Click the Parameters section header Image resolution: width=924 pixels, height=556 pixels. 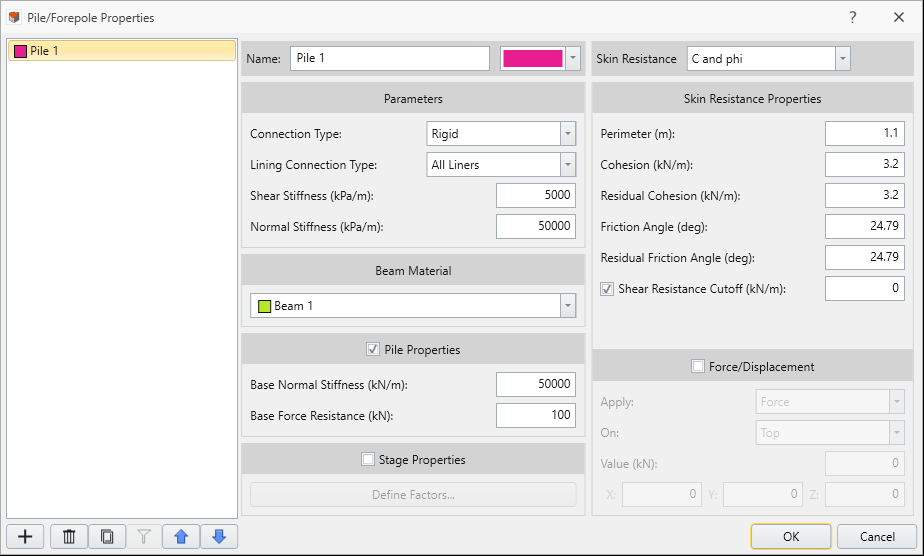pyautogui.click(x=413, y=98)
